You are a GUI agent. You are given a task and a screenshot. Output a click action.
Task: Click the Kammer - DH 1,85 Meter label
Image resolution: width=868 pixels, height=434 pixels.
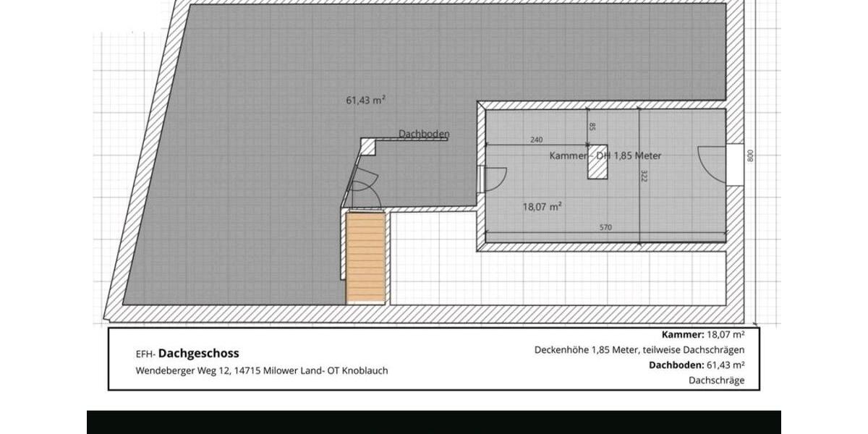click(x=605, y=155)
